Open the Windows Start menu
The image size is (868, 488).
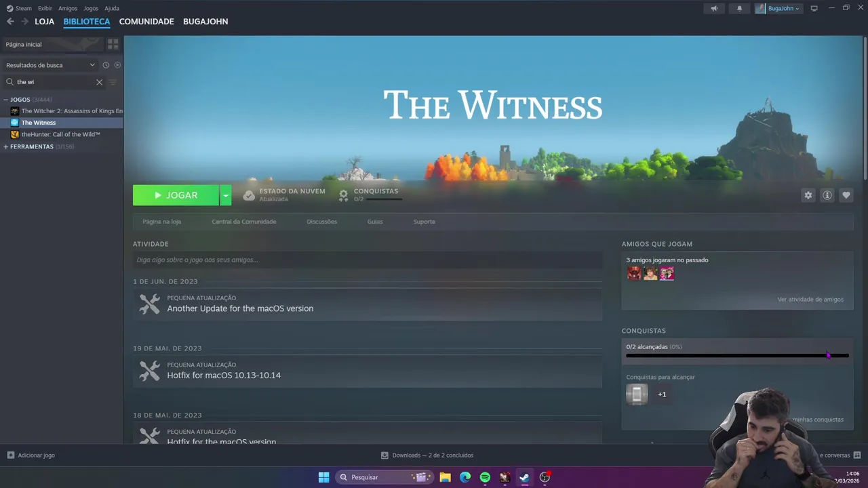point(323,477)
